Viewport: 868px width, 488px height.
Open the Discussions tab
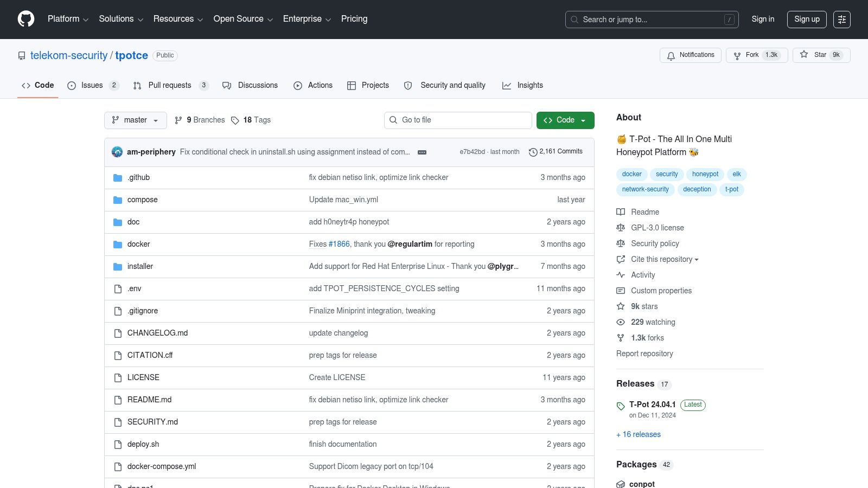point(250,86)
